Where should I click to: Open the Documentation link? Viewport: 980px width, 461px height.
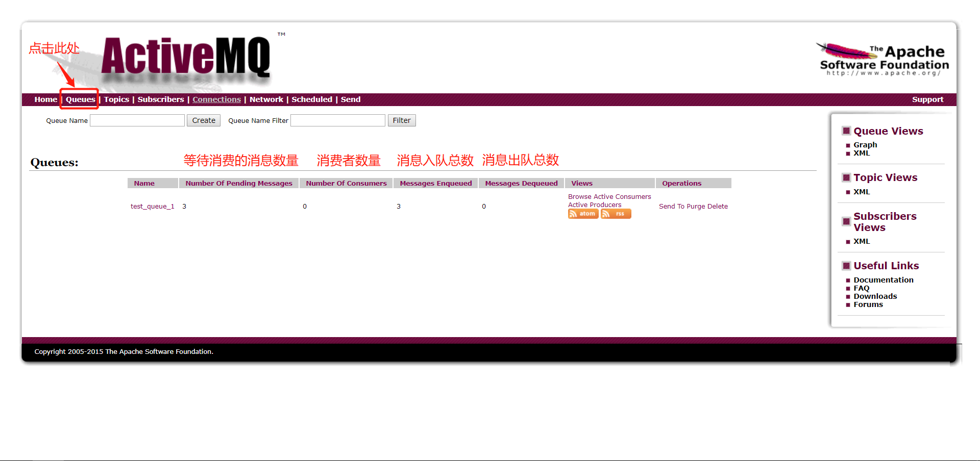884,280
